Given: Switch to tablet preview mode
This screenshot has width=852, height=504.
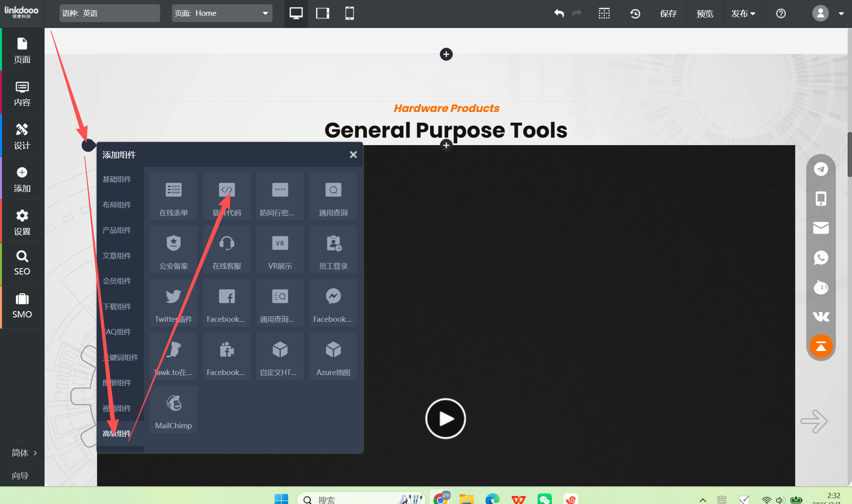Looking at the screenshot, I should pos(323,13).
